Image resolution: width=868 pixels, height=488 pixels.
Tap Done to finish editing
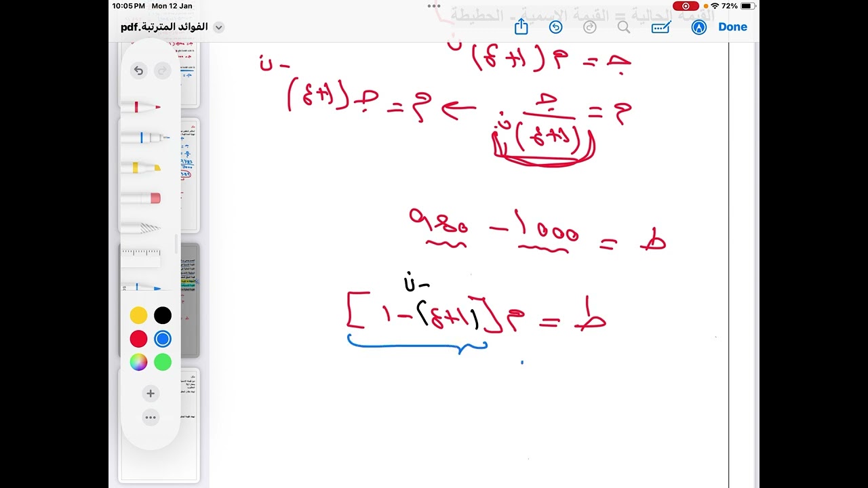click(732, 27)
